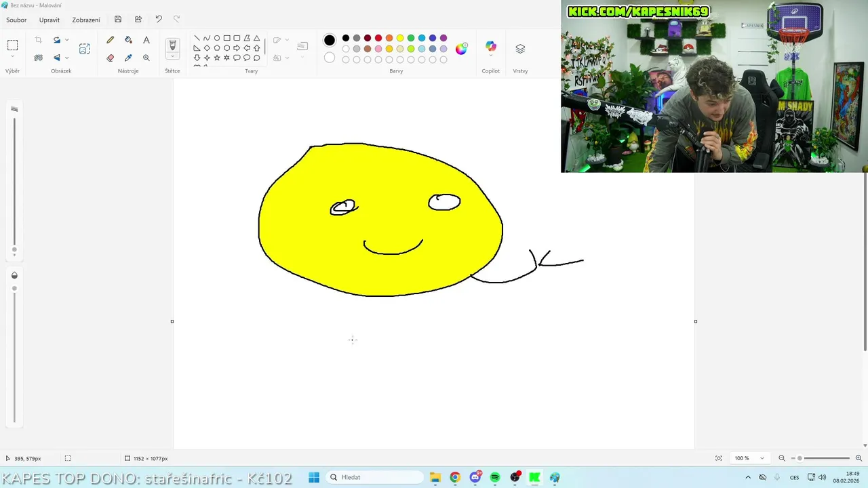Image resolution: width=868 pixels, height=488 pixels.
Task: Open Spotify from the taskbar
Action: tap(495, 477)
